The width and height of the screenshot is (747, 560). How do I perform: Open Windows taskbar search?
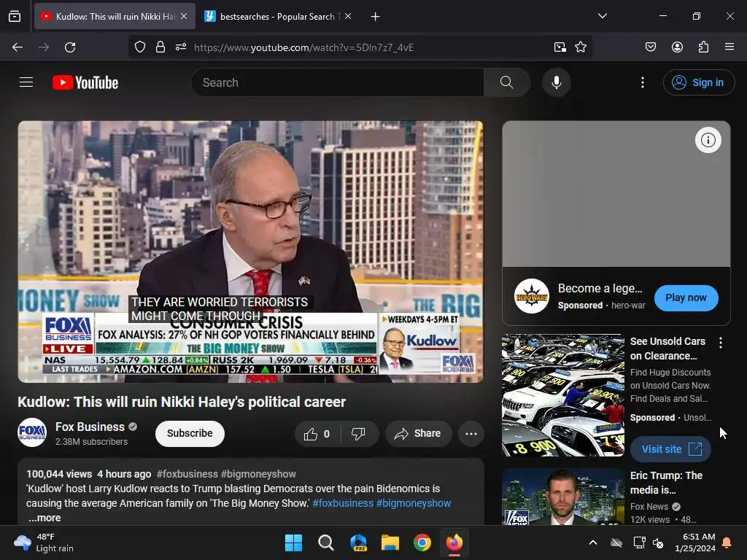tap(326, 542)
